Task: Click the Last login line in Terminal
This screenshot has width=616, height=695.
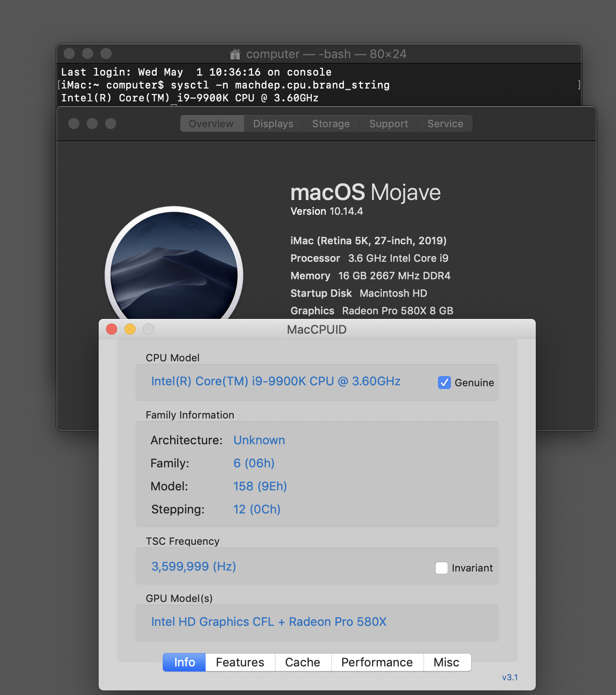Action: (x=196, y=72)
